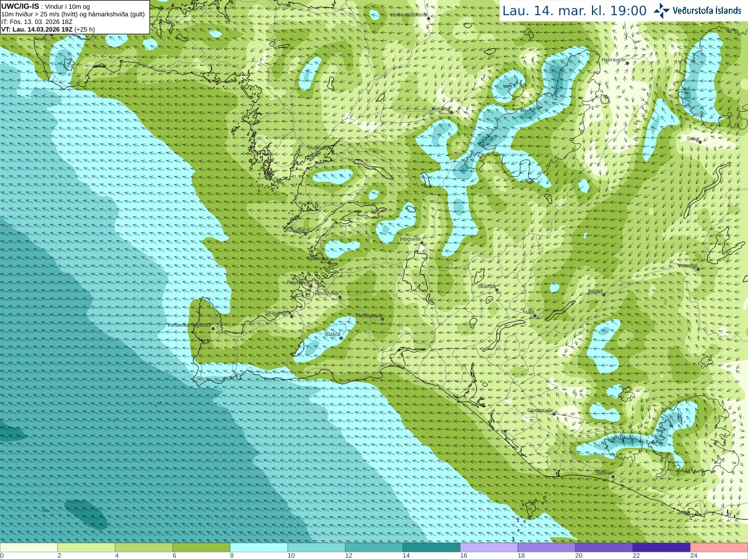Pick the 10–12 m/s turquoise legend swatch
Image resolution: width=748 pixels, height=560 pixels.
click(316, 548)
